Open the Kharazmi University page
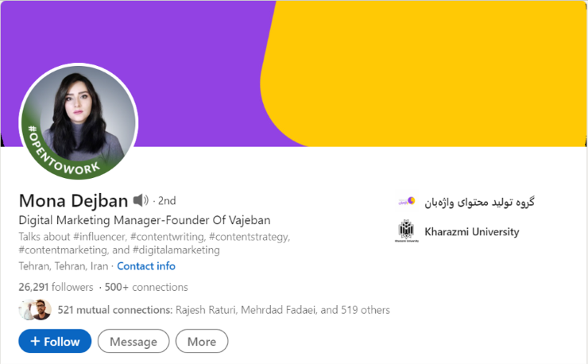Image resolution: width=588 pixels, height=364 pixels. pyautogui.click(x=472, y=231)
